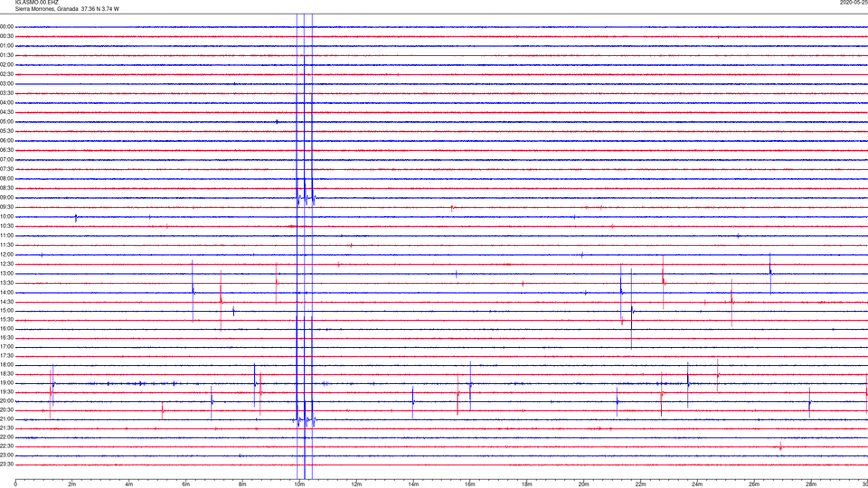Pick the 14:30 time label
This screenshot has height=488, width=868.
coord(6,302)
